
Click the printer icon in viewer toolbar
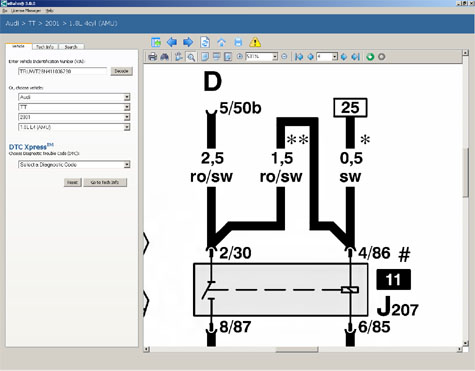tap(153, 57)
